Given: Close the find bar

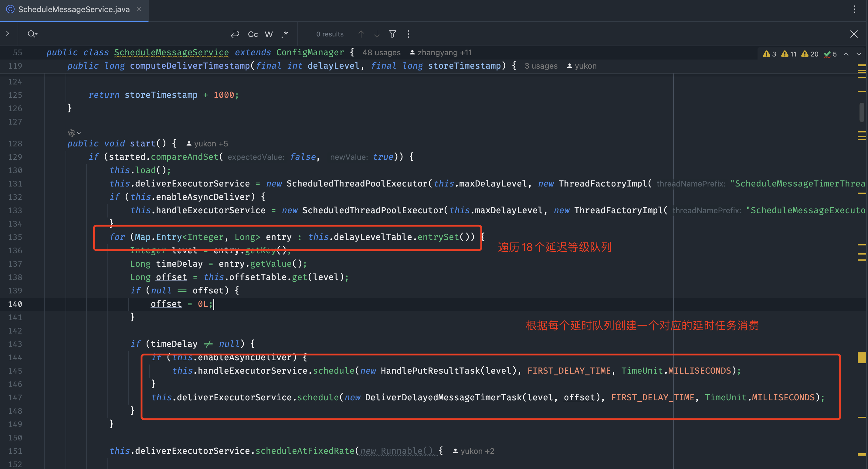Looking at the screenshot, I should pos(853,34).
